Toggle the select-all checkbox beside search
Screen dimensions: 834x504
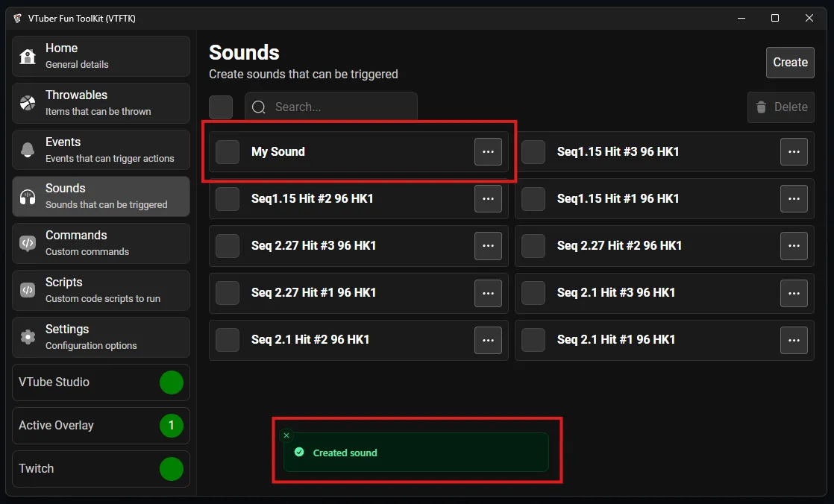click(221, 107)
